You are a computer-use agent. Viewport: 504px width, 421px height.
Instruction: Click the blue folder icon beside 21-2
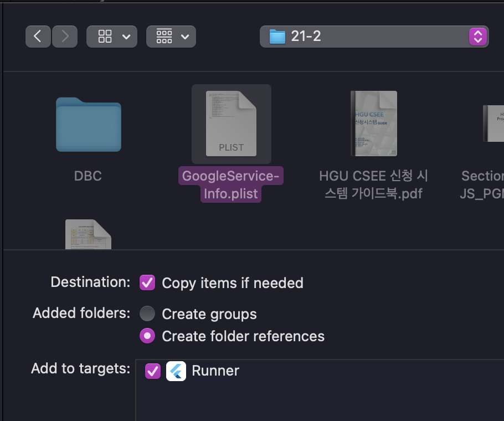pos(277,37)
